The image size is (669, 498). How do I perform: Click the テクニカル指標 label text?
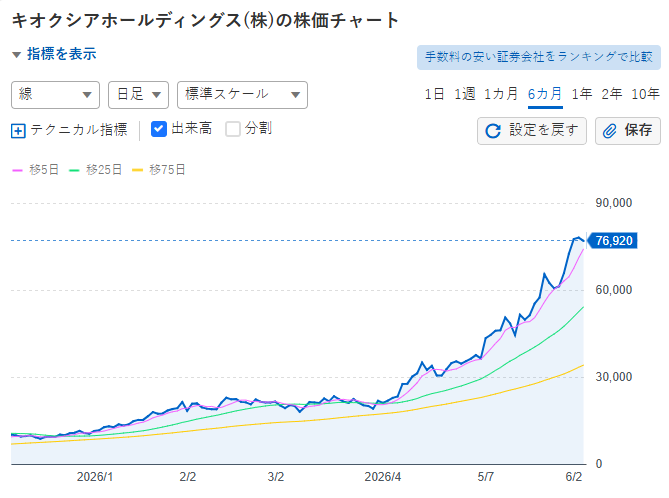tap(79, 130)
